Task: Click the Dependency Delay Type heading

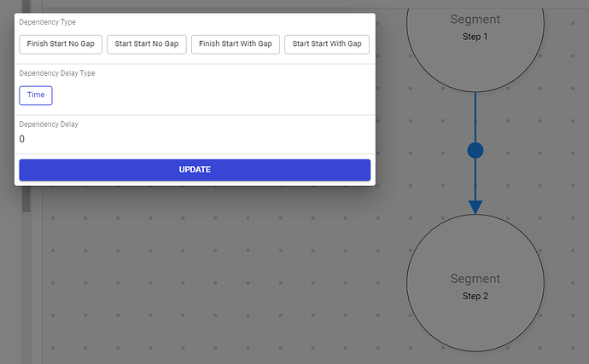Action: 57,73
